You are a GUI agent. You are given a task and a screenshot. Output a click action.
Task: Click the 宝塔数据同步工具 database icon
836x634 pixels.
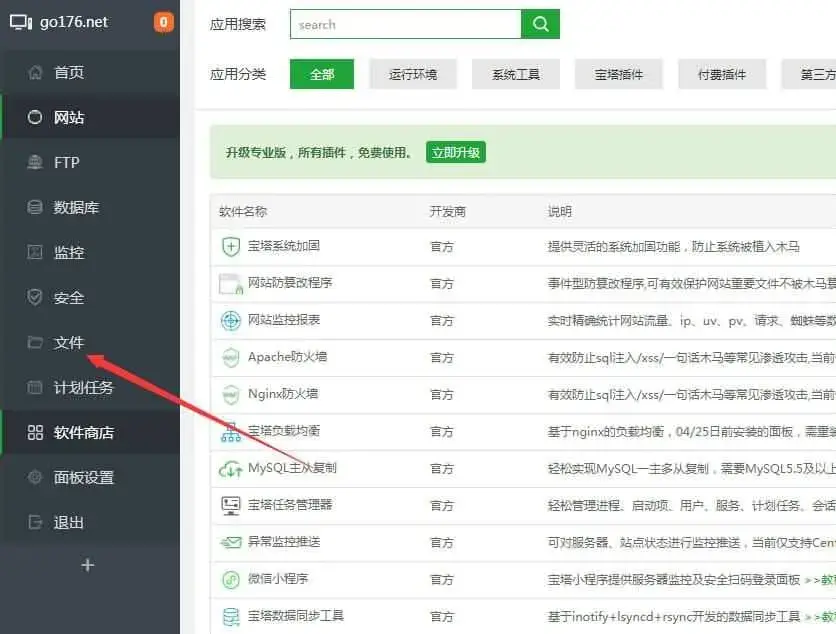pos(231,617)
